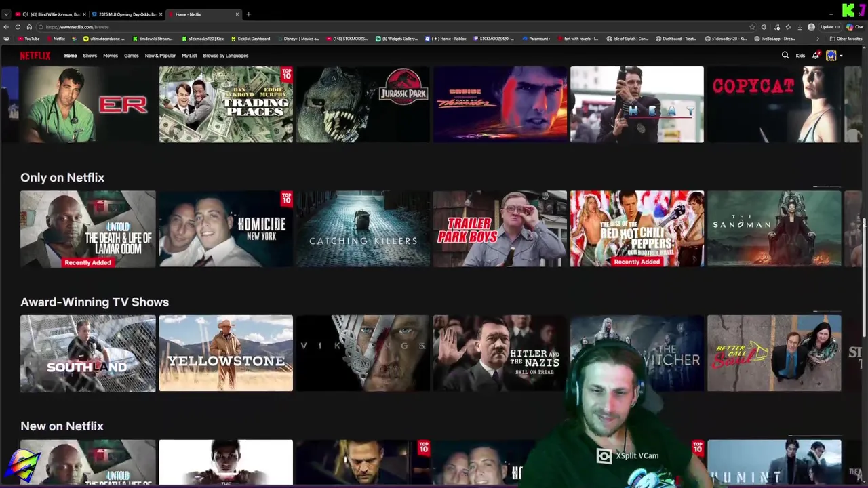Switch to the Blind Willie Johnson tab

point(52,14)
